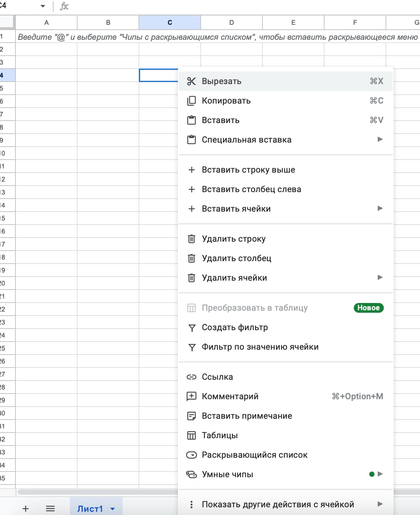Select column C header
The width and height of the screenshot is (420, 515).
pyautogui.click(x=170, y=23)
